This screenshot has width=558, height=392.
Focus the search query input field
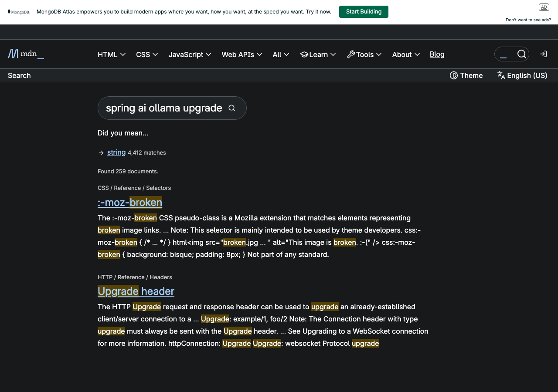coord(164,108)
